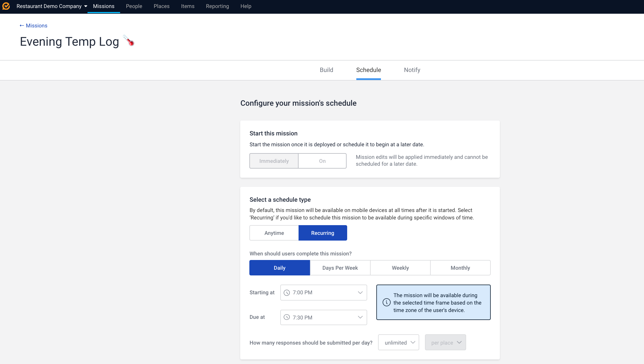644x364 pixels.
Task: Choose Immediately start option
Action: click(274, 161)
